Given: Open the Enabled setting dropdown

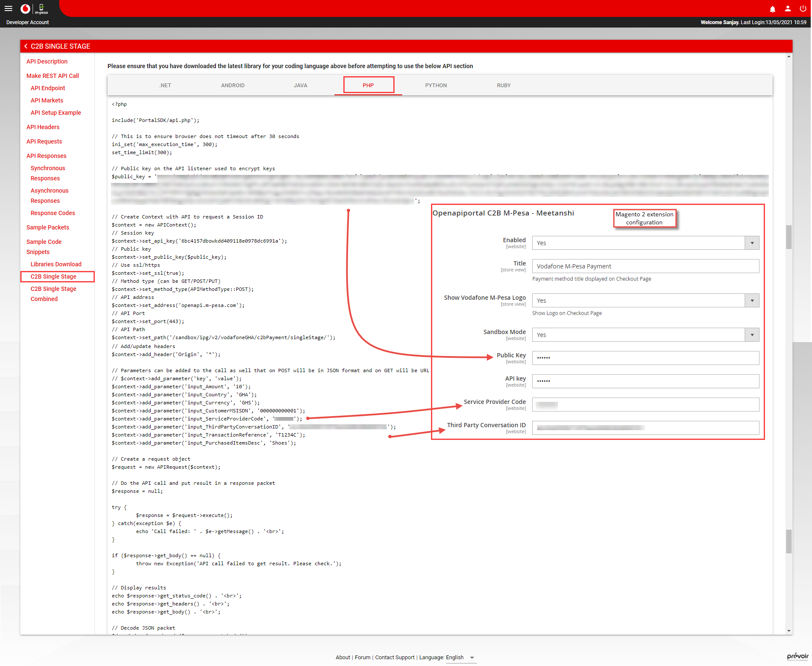Looking at the screenshot, I should 752,243.
